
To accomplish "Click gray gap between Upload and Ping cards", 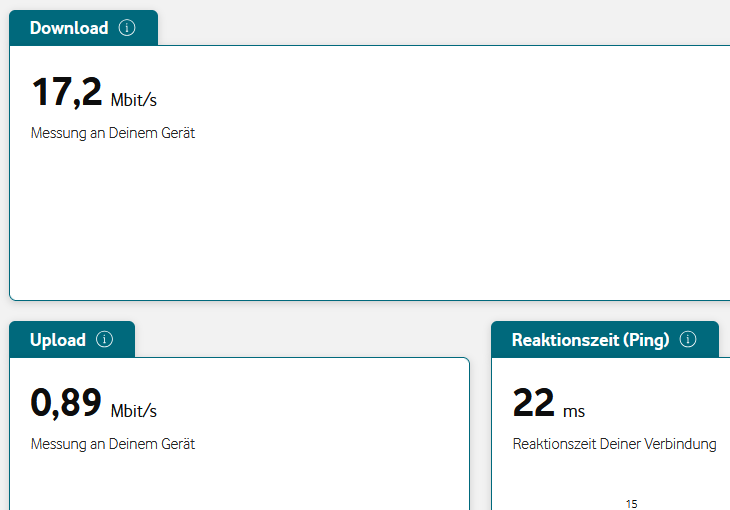I will (480, 430).
